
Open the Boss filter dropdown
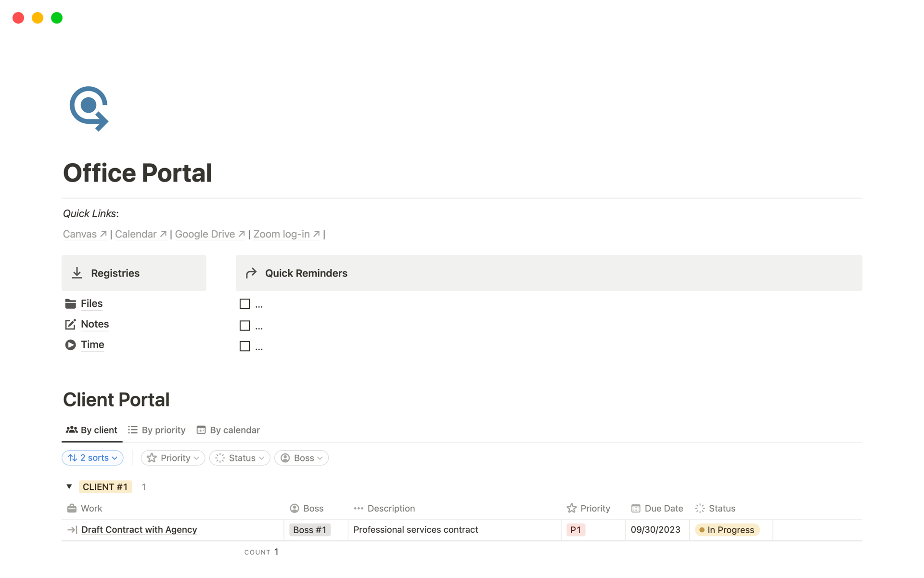coord(302,458)
